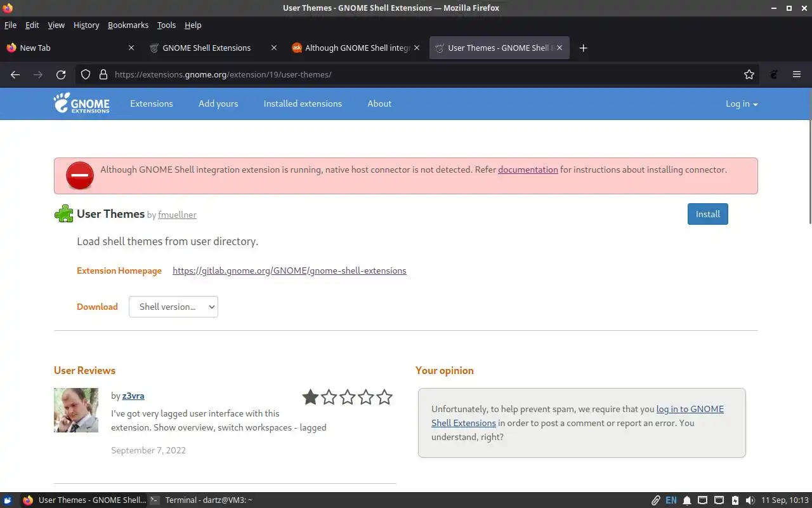Click the GNOME foot extension toolbar icon

774,74
